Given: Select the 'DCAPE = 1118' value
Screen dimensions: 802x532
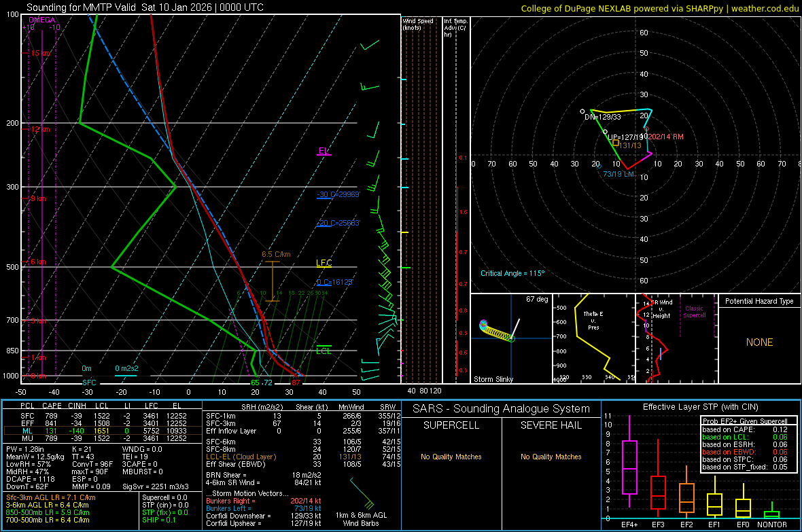Looking at the screenshot, I should click(30, 479).
